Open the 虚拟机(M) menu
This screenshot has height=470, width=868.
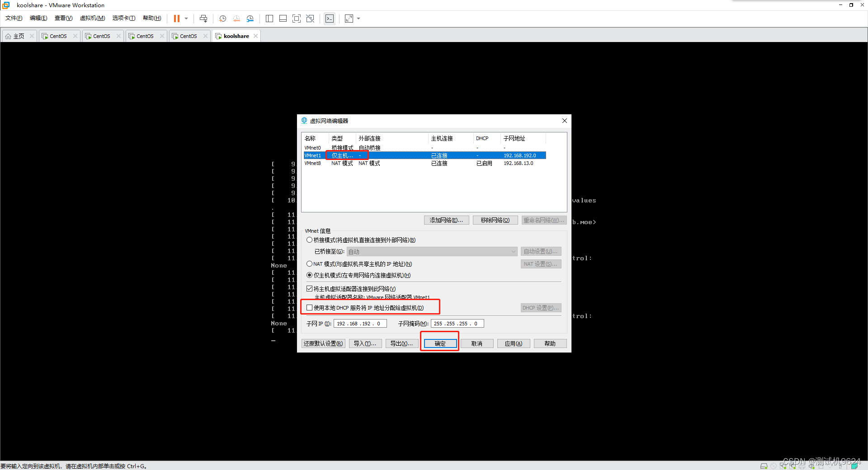tap(92, 18)
